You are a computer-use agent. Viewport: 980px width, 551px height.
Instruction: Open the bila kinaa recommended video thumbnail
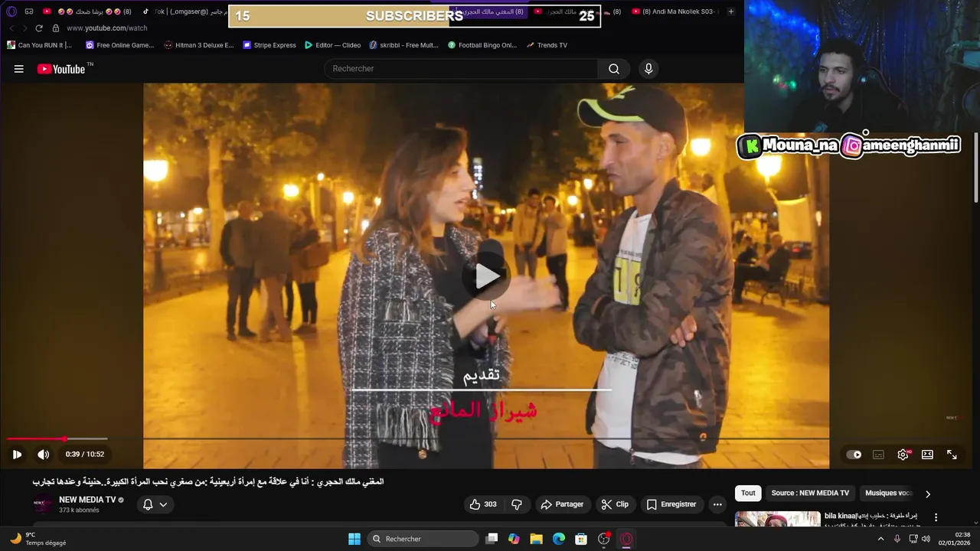pyautogui.click(x=777, y=520)
